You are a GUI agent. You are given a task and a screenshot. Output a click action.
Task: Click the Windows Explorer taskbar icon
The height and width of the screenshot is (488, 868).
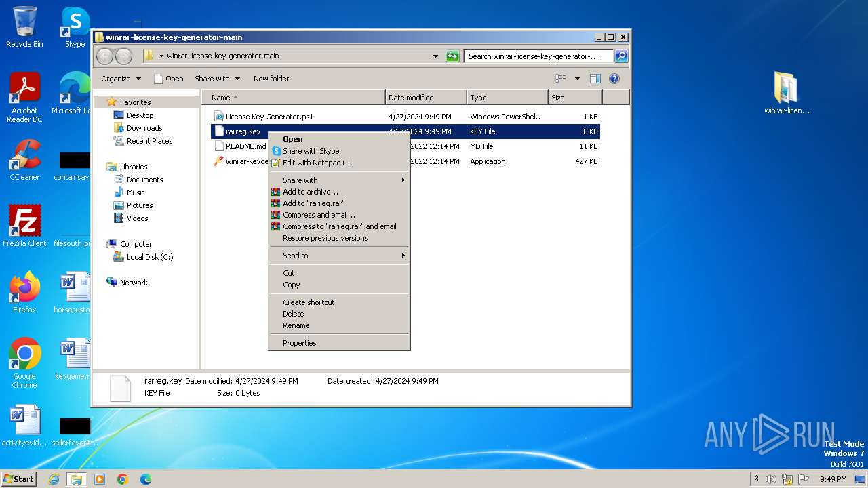(x=76, y=479)
